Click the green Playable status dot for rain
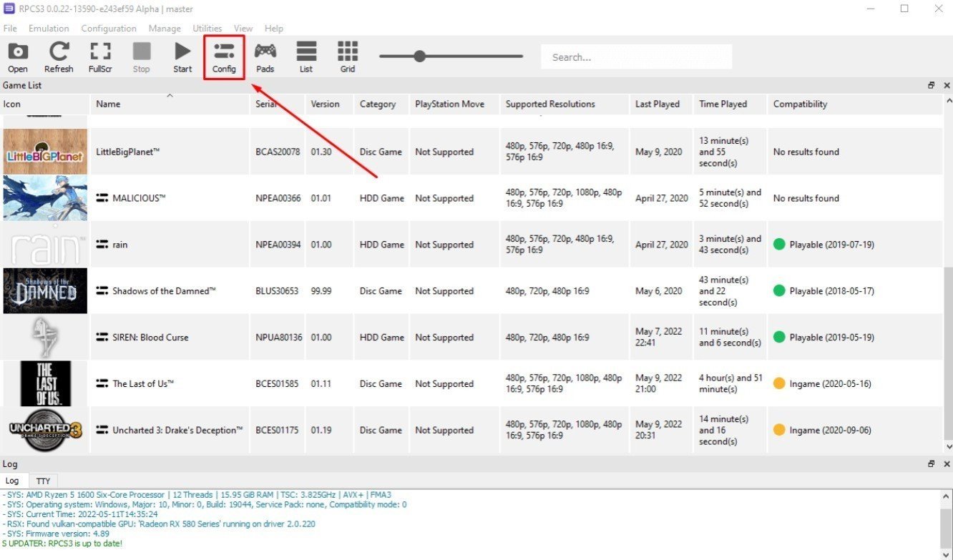This screenshot has height=560, width=953. pos(779,245)
